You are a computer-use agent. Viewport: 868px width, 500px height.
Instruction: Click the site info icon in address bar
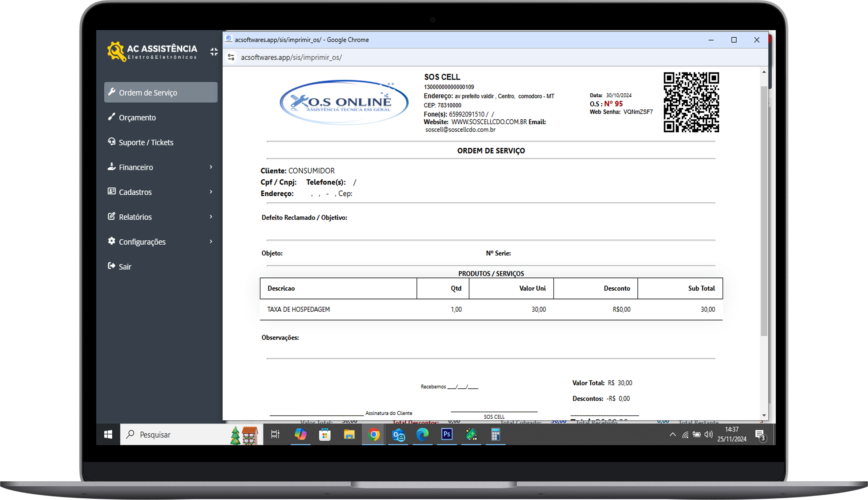pos(231,57)
